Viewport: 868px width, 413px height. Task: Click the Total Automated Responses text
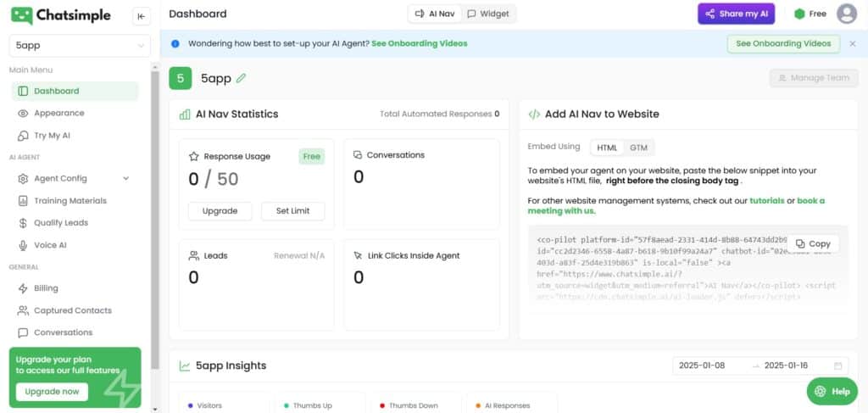[440, 114]
